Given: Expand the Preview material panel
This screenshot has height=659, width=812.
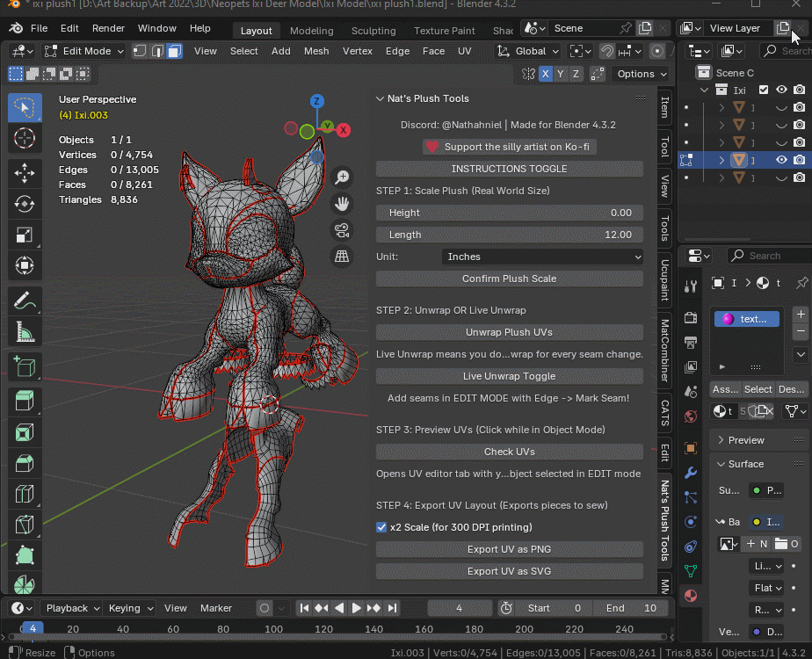Looking at the screenshot, I should coord(721,440).
